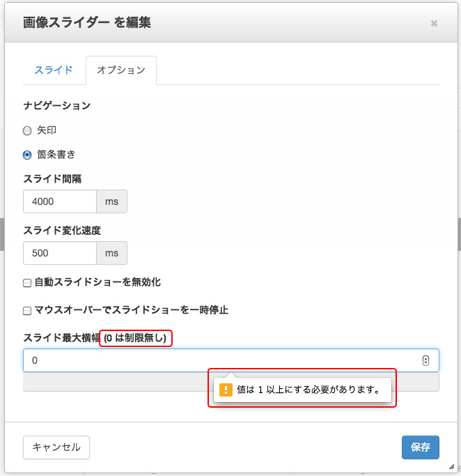The height and width of the screenshot is (476, 461).
Task: Click the dialog resize grip icon
Action: tap(451, 466)
